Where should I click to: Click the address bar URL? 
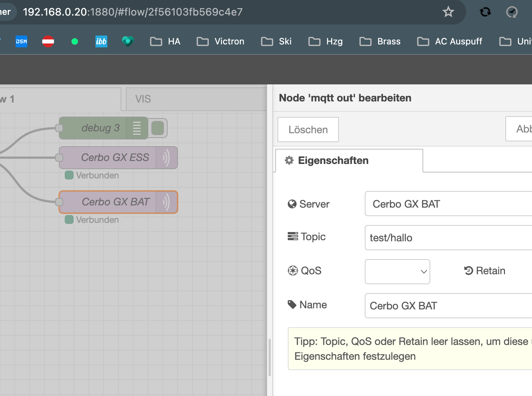133,12
